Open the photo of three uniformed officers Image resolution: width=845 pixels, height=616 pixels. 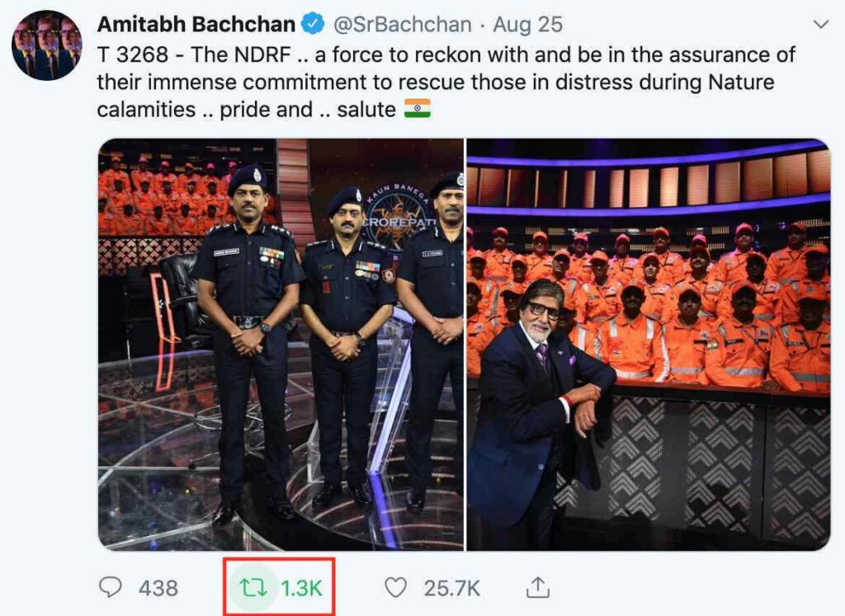click(x=281, y=345)
